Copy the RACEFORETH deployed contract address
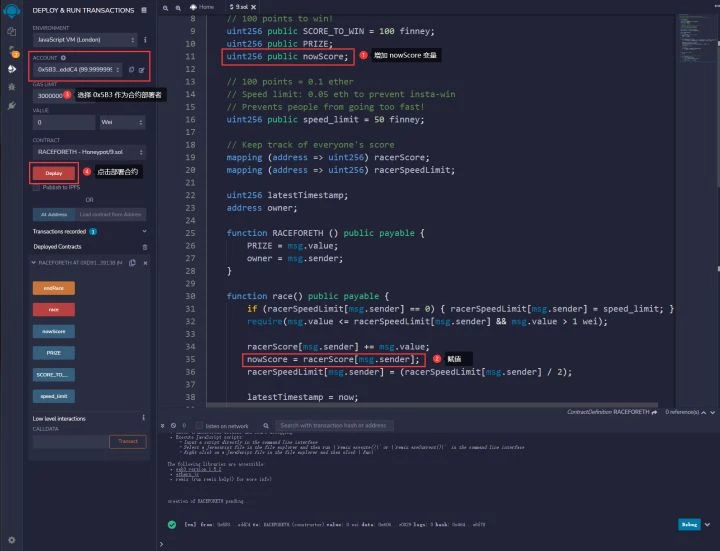The image size is (720, 551). 132,263
